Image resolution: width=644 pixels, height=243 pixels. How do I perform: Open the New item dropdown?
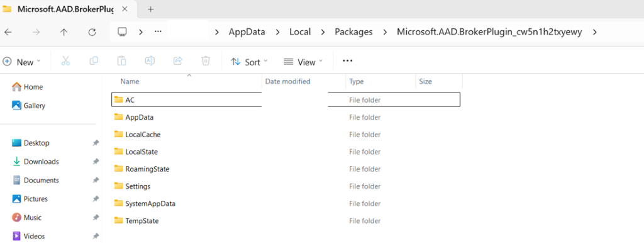22,62
